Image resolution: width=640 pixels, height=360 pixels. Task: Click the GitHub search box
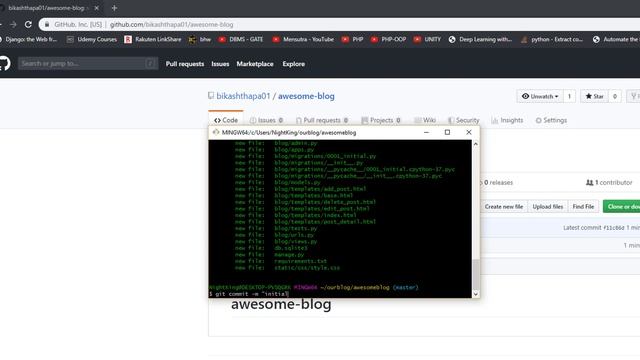click(88, 64)
